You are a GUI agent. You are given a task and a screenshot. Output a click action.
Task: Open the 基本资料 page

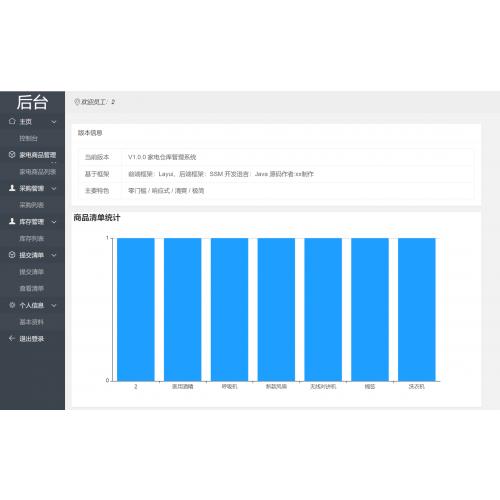31,322
